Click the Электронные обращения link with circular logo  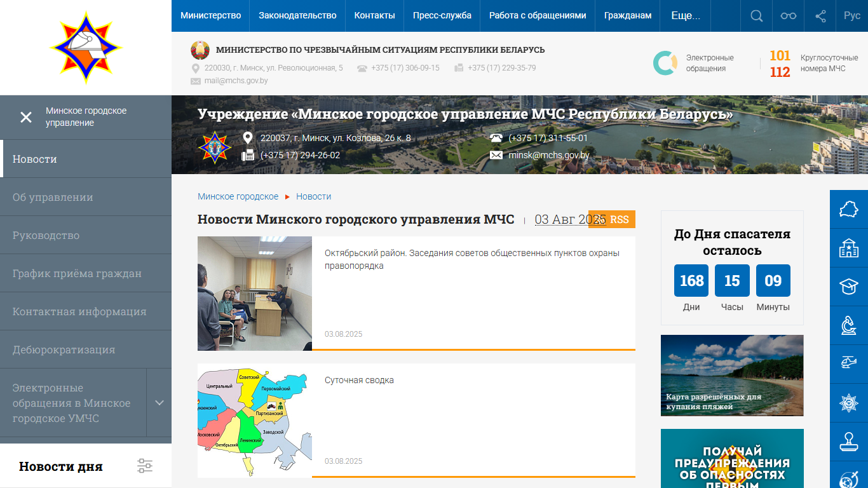tap(694, 63)
